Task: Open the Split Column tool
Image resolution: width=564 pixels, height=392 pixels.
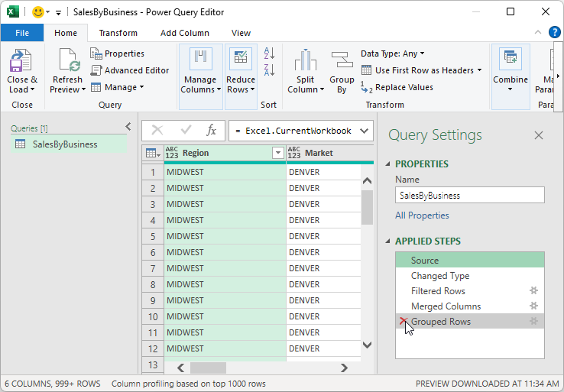Action: pyautogui.click(x=306, y=71)
